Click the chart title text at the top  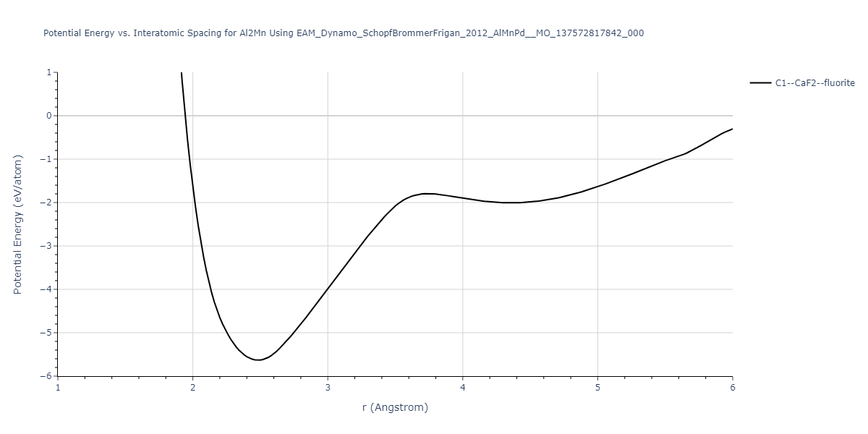344,33
